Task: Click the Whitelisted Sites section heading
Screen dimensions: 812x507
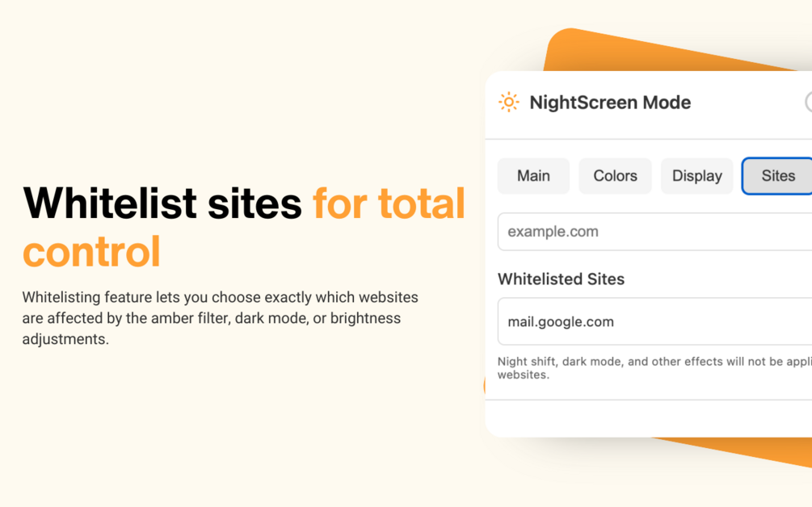Action: pyautogui.click(x=561, y=279)
